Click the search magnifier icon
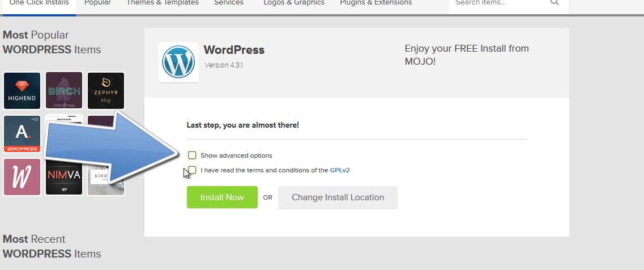This screenshot has width=644, height=270. 555,2
